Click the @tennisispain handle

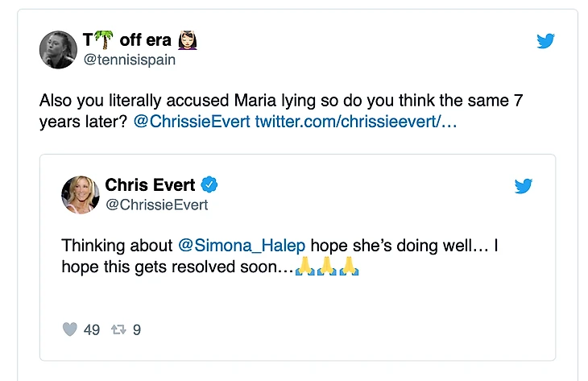pyautogui.click(x=129, y=59)
